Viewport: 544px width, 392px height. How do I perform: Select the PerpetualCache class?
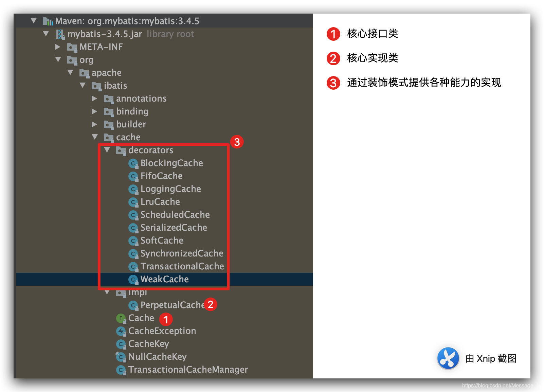coord(173,305)
